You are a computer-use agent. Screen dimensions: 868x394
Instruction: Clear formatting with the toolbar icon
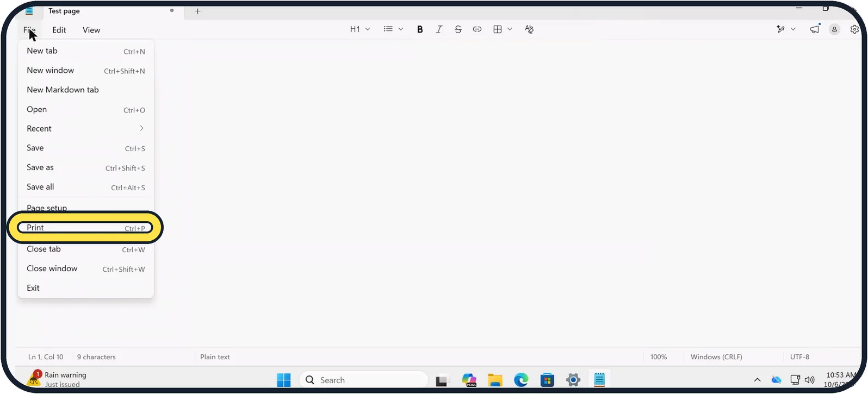pyautogui.click(x=529, y=29)
